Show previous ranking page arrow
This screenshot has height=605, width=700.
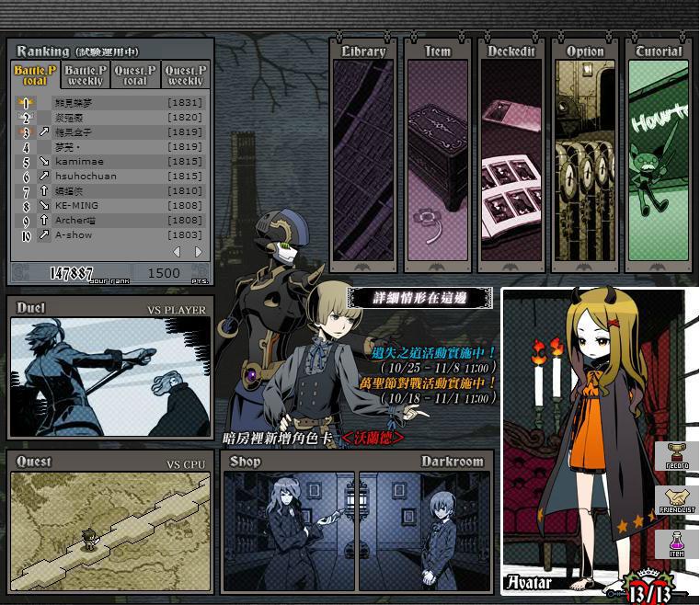point(177,252)
